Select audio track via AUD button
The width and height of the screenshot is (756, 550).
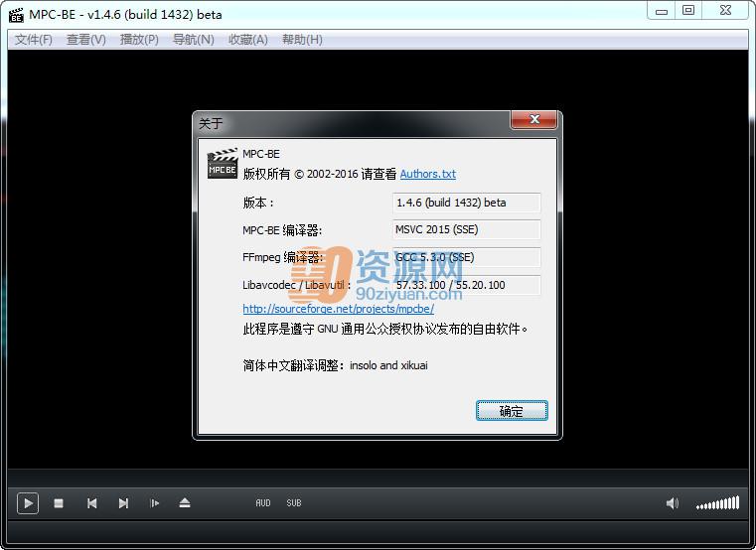[x=263, y=502]
